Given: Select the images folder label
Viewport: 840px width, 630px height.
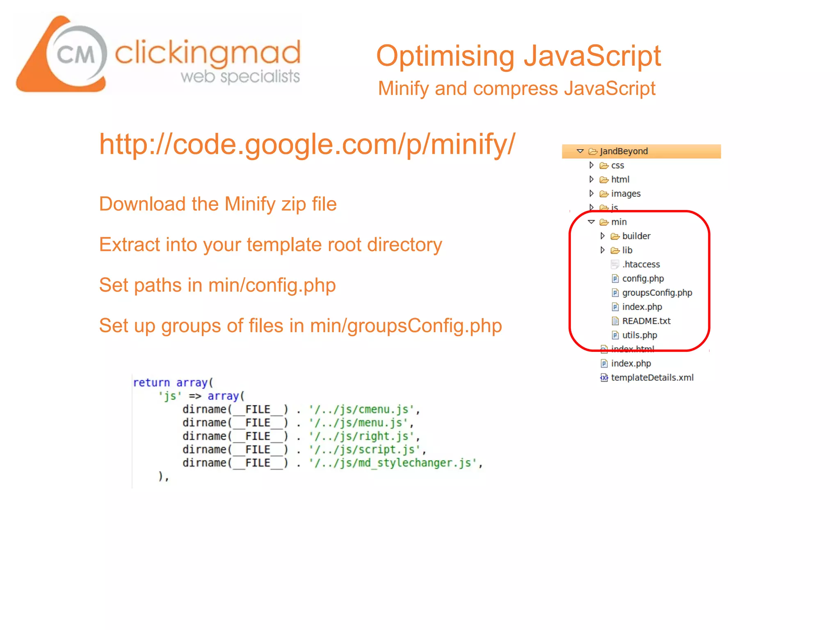Looking at the screenshot, I should 626,194.
